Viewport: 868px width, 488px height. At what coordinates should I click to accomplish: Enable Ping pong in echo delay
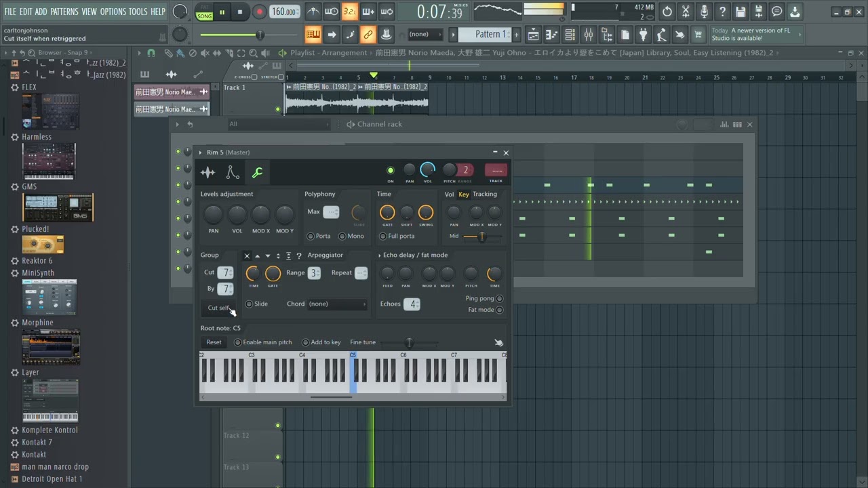pos(500,298)
